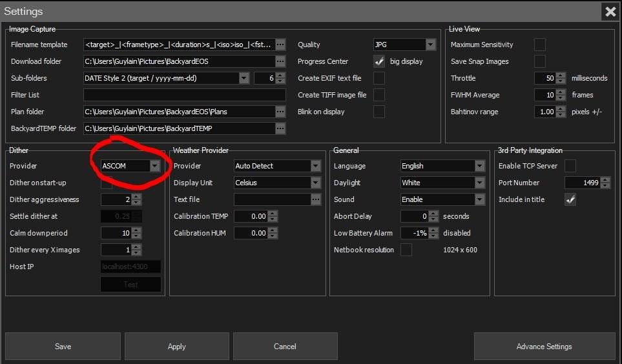This screenshot has width=622, height=364.
Task: Uncheck Include in title
Action: pyautogui.click(x=570, y=199)
